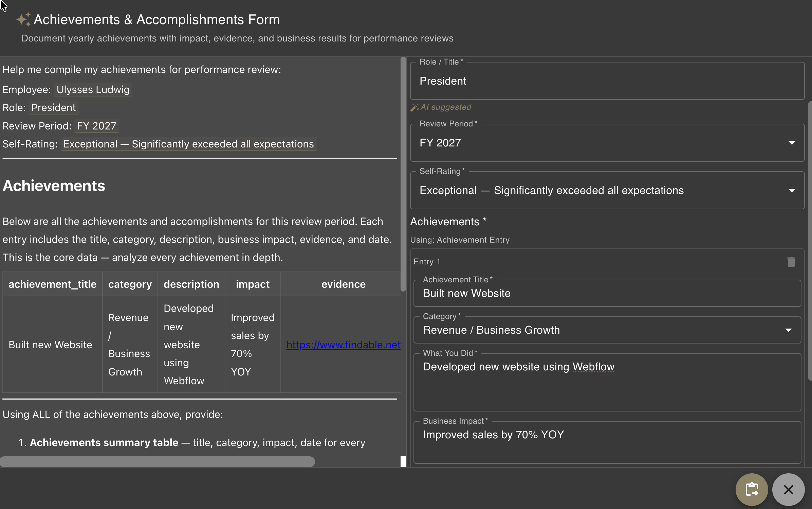
Task: Open the findable.net evidence link
Action: tap(343, 345)
